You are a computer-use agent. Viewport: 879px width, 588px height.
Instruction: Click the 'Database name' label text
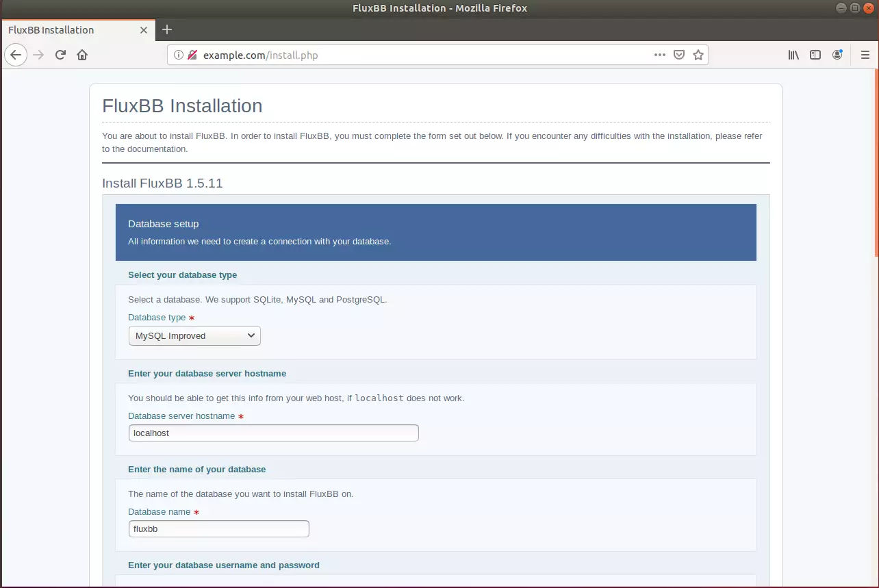pos(160,511)
